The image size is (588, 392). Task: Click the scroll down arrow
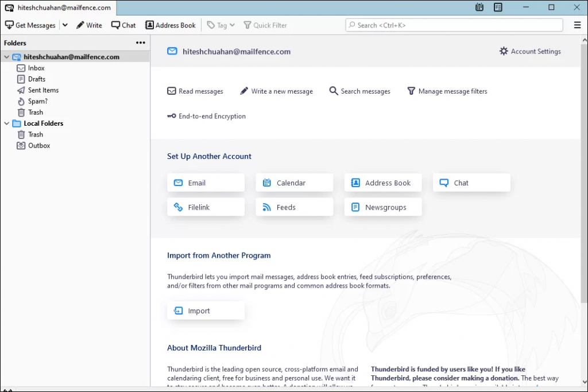point(584,382)
